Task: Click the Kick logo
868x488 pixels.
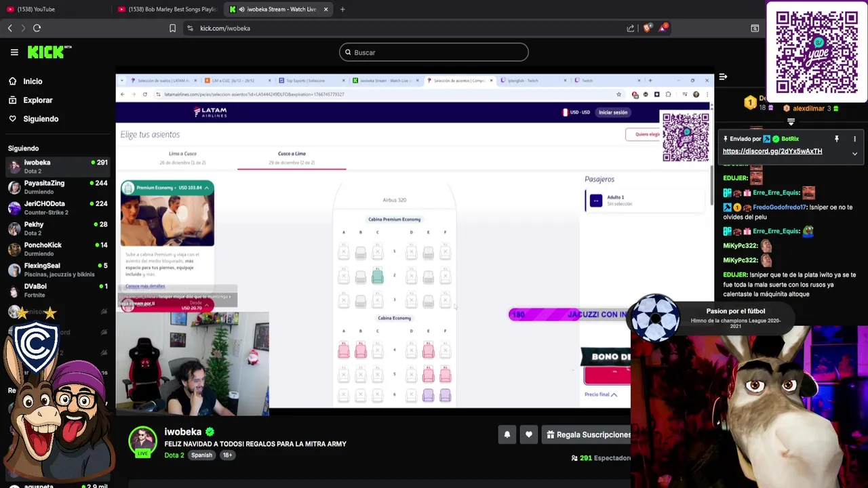Action: [50, 52]
